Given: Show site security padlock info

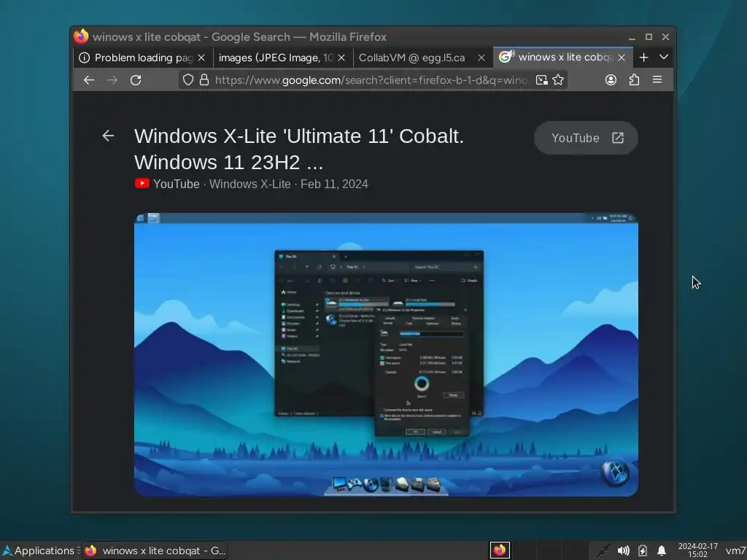Looking at the screenshot, I should coord(204,79).
